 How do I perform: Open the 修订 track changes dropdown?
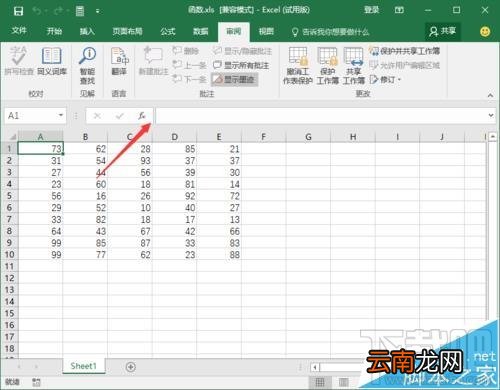(385, 80)
